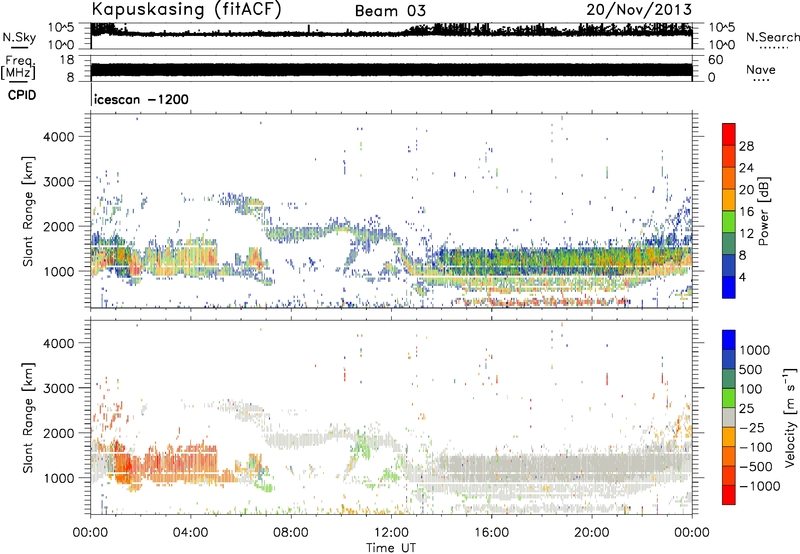
Task: Click the '28' value on the power scale
Action: 746,146
